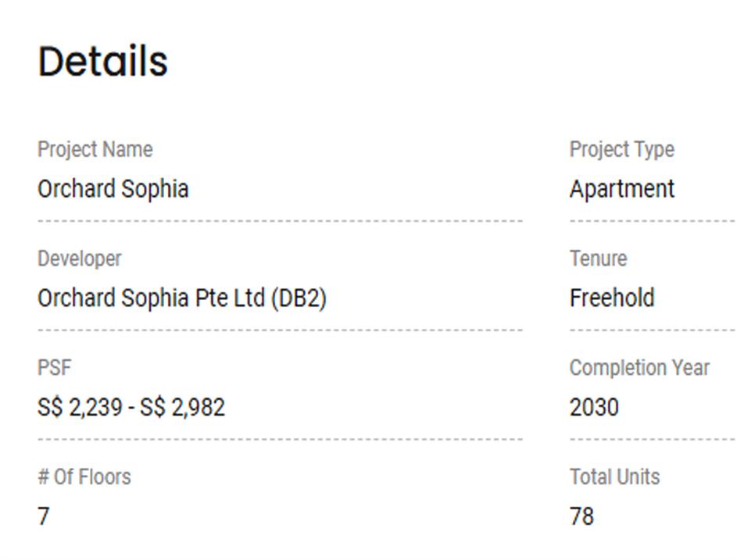
Task: Click the Details section heading
Action: (102, 62)
